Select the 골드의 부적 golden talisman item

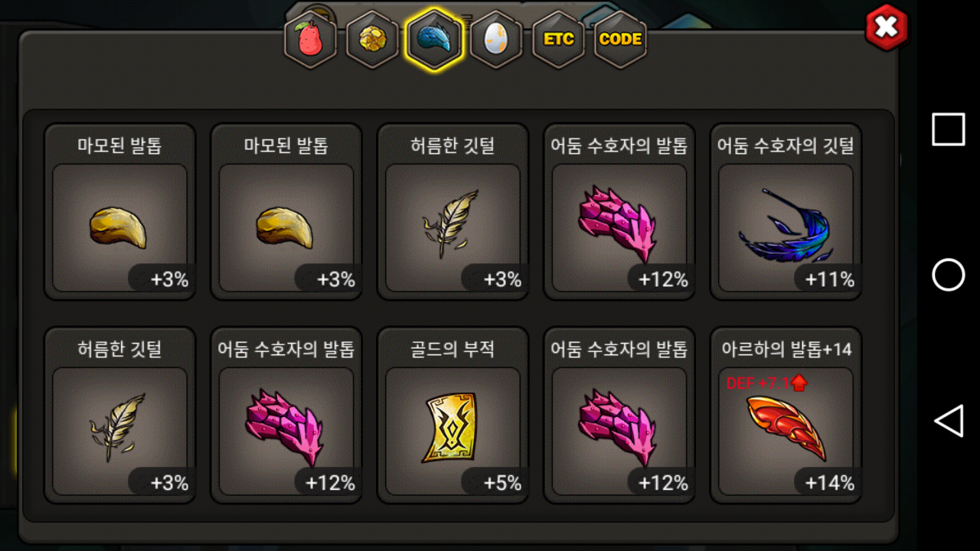[x=452, y=415]
